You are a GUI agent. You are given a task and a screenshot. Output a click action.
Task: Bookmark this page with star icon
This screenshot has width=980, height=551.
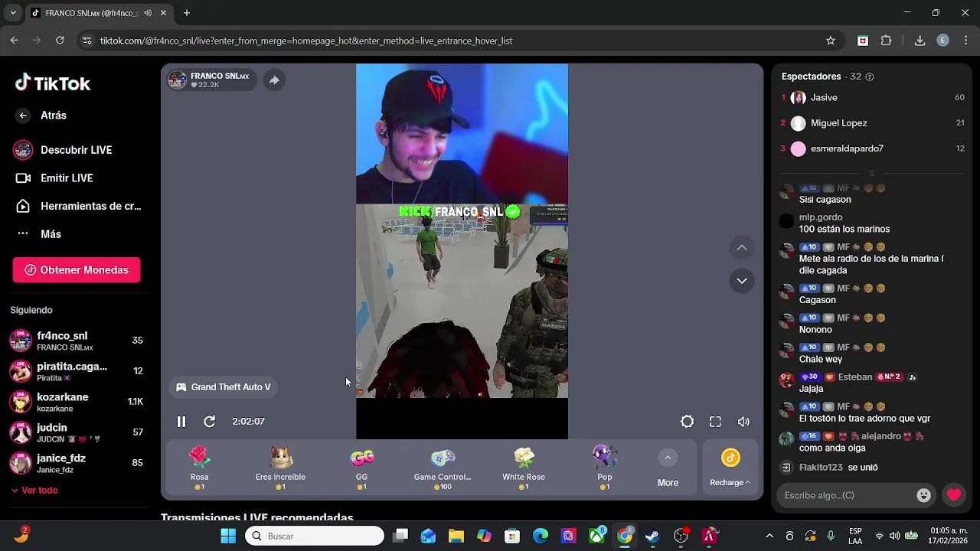tap(831, 41)
